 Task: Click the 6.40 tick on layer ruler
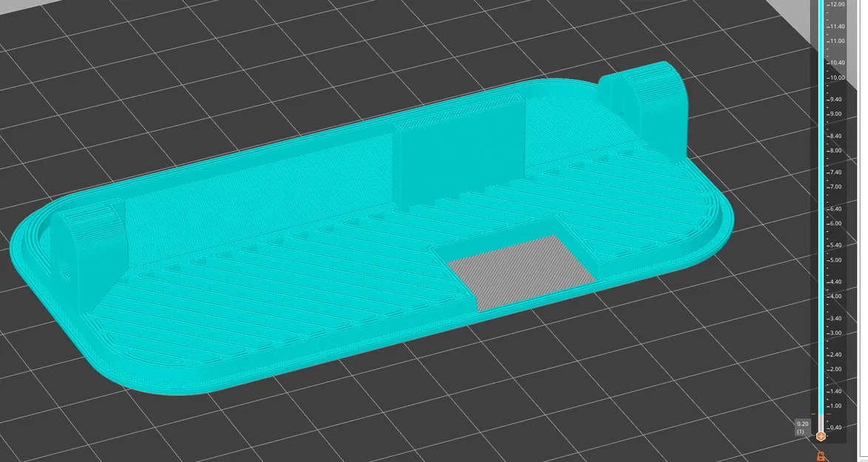[835, 209]
